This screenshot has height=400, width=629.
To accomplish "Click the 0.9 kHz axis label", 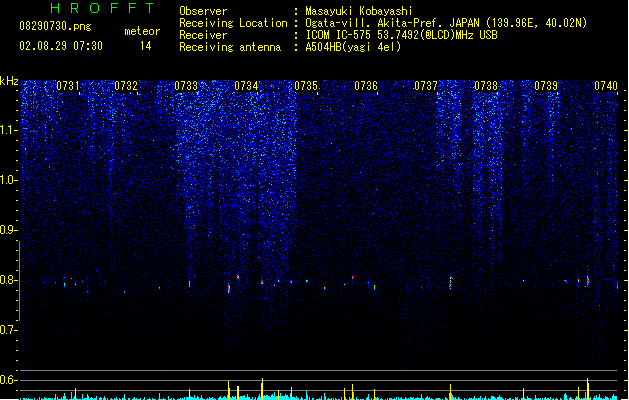I will pos(9,230).
